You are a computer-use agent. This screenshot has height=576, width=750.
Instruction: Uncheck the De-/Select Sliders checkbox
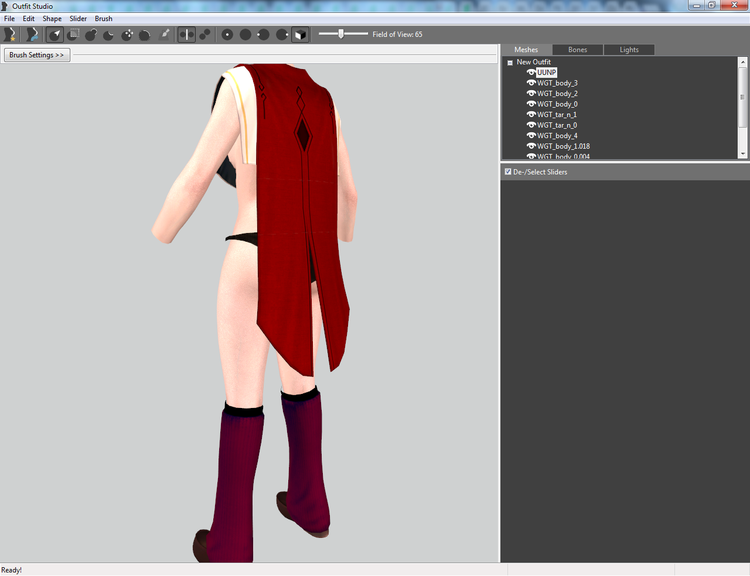[508, 172]
